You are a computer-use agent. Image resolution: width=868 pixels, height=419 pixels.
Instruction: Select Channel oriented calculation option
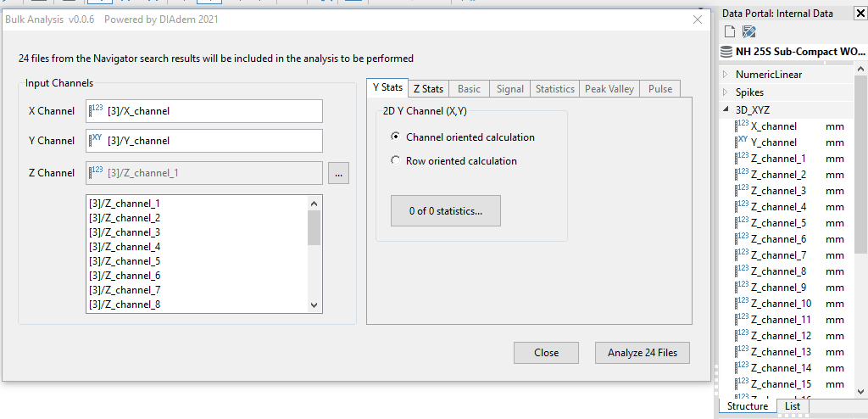coord(396,137)
